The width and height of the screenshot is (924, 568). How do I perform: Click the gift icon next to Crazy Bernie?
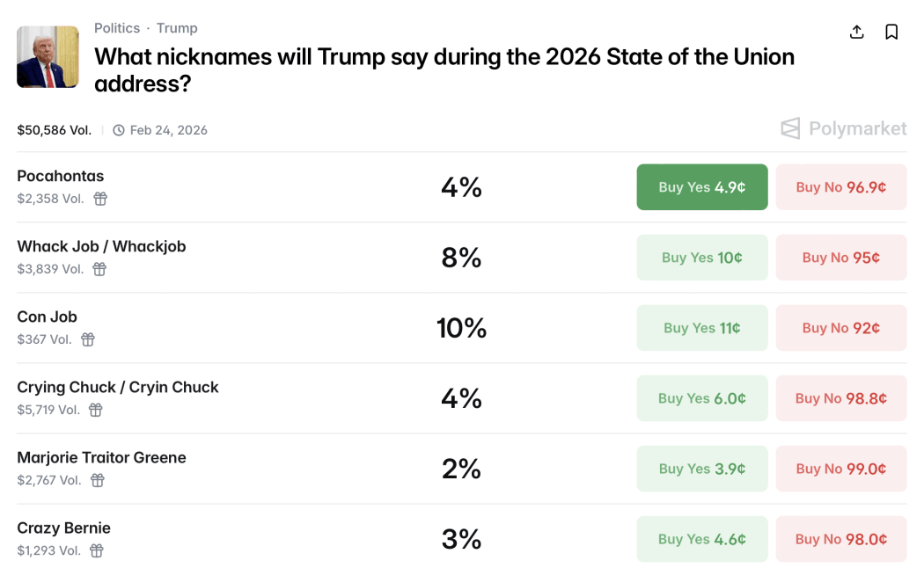95,550
